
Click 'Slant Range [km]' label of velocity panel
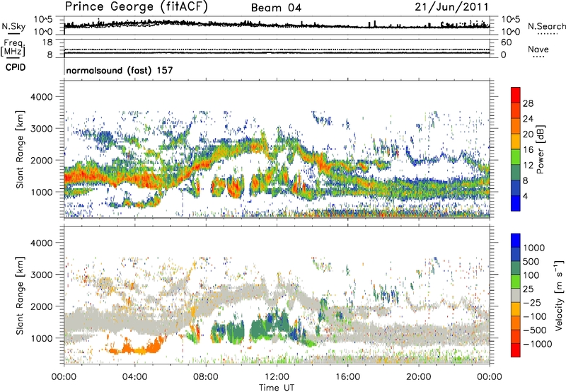(x=20, y=296)
